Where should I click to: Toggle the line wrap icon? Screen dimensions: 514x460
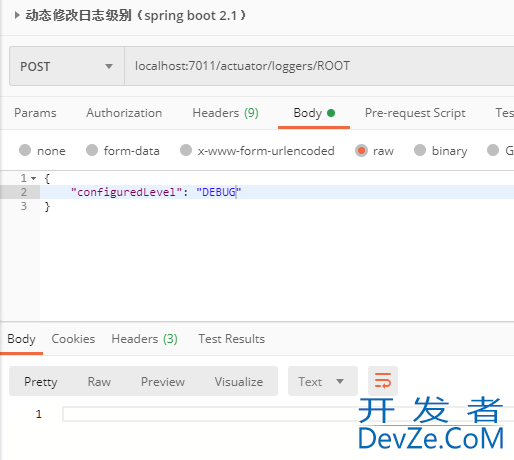click(383, 381)
